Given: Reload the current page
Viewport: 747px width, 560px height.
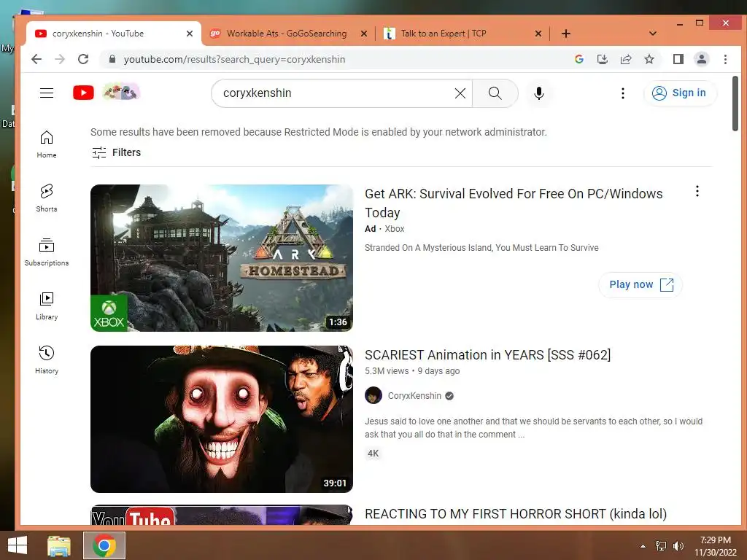Looking at the screenshot, I should (83, 59).
